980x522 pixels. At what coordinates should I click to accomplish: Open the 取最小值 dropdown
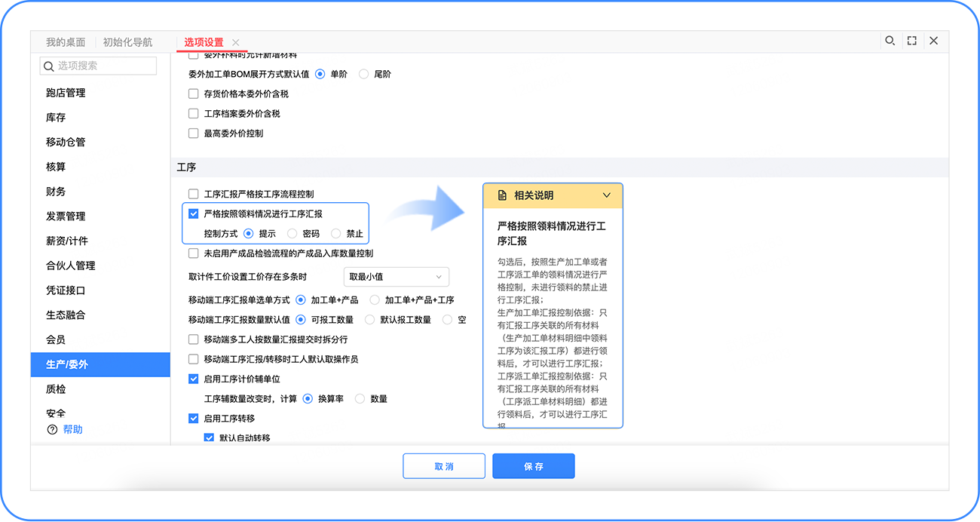(397, 277)
